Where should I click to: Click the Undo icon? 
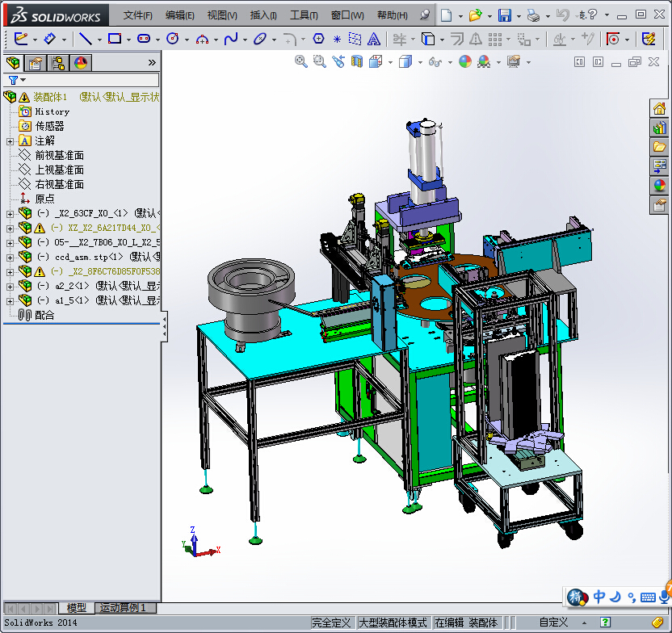click(562, 15)
